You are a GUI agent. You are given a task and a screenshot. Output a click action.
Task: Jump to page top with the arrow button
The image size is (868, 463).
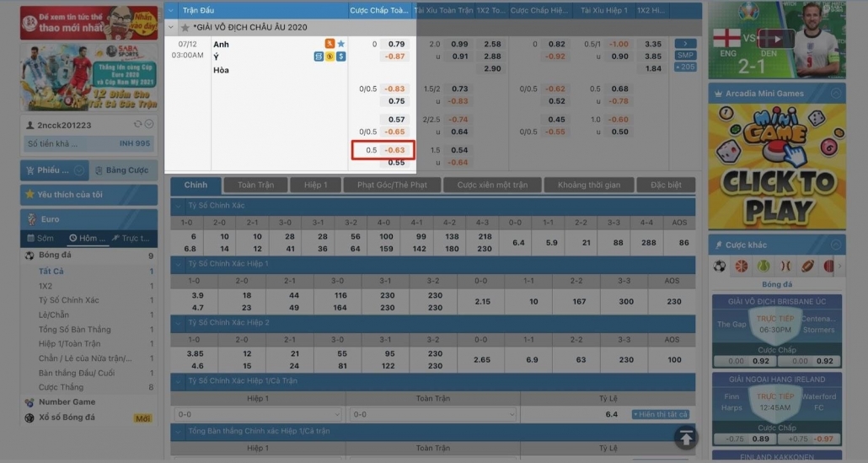pyautogui.click(x=686, y=438)
